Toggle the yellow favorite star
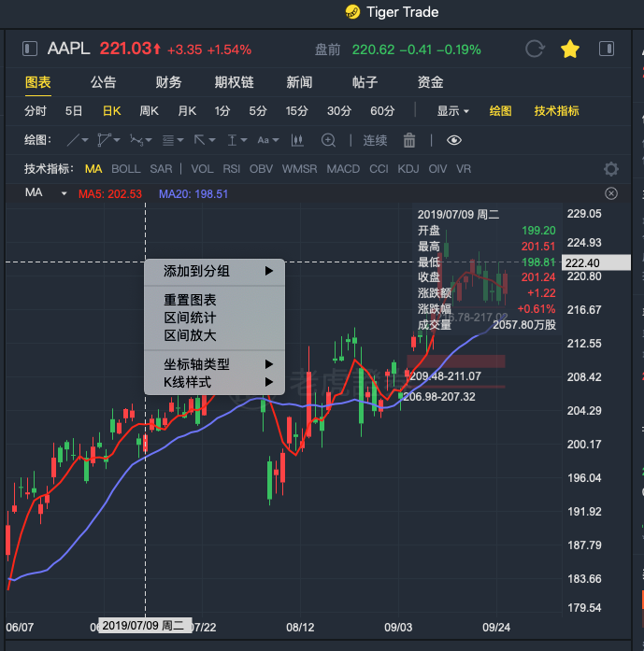This screenshot has height=651, width=644. [569, 49]
